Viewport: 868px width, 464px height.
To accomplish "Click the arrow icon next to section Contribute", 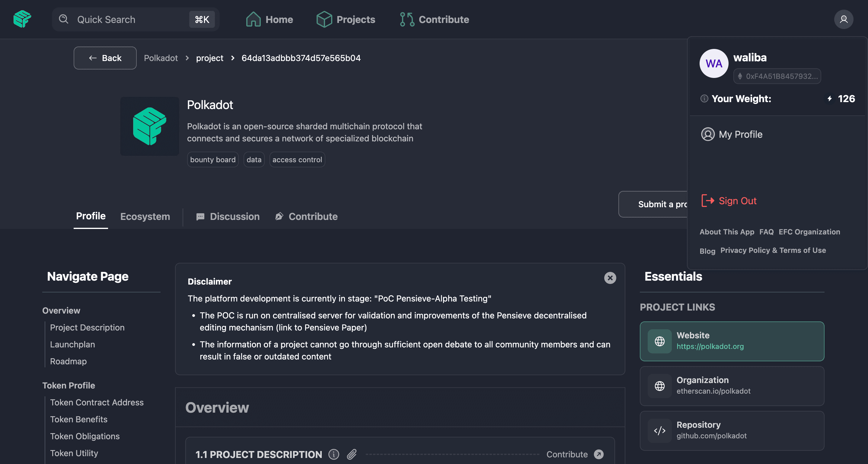I will (x=599, y=454).
